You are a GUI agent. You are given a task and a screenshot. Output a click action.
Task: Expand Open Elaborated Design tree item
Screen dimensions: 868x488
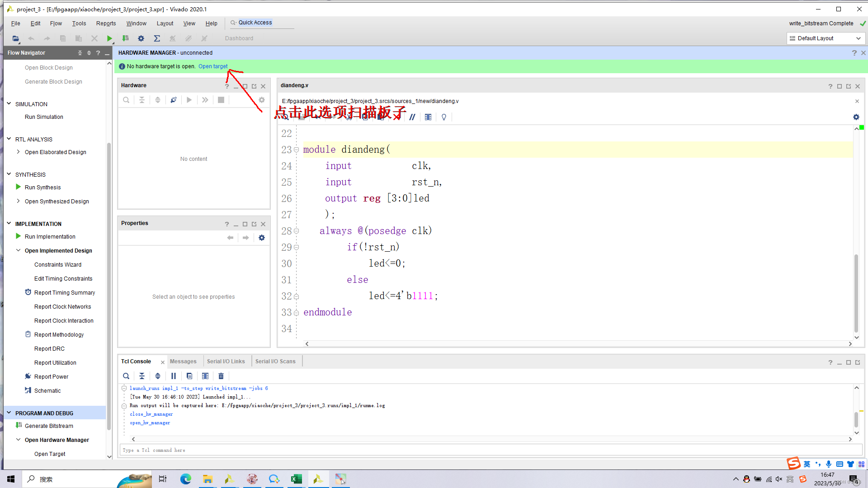18,152
